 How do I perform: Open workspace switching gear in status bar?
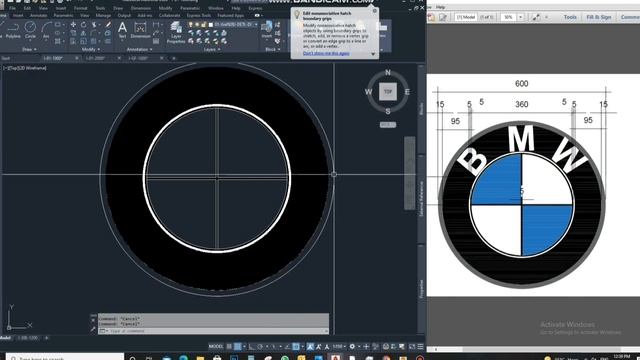coord(352,347)
